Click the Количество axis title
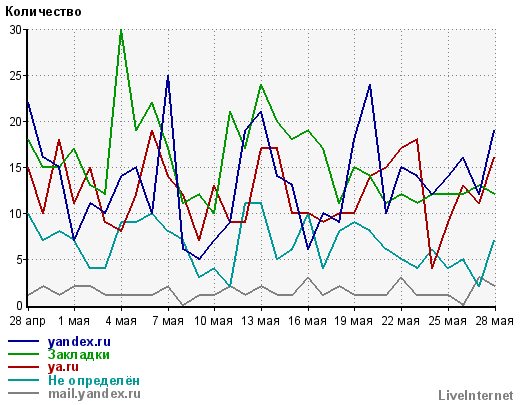Image resolution: width=520 pixels, height=405 pixels. tap(43, 12)
